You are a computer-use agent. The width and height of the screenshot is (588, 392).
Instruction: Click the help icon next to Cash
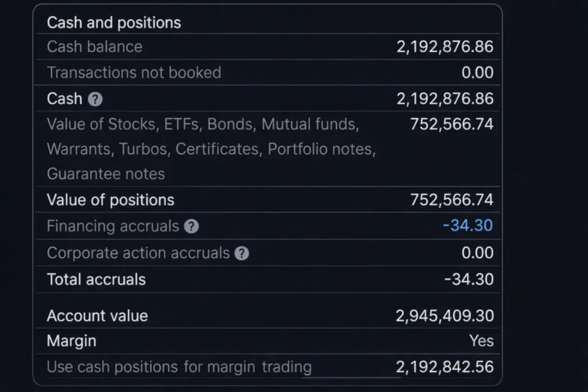(95, 99)
